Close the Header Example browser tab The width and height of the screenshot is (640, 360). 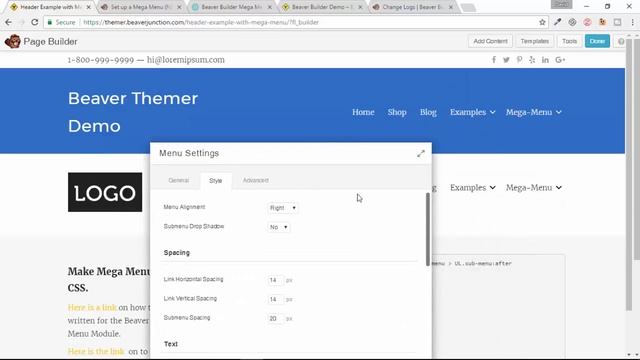point(89,7)
